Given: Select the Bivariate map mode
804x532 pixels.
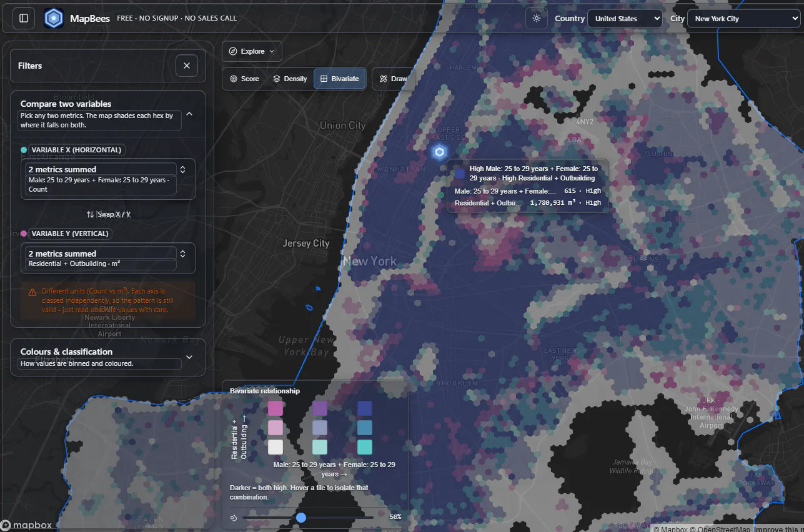Looking at the screenshot, I should pyautogui.click(x=339, y=79).
